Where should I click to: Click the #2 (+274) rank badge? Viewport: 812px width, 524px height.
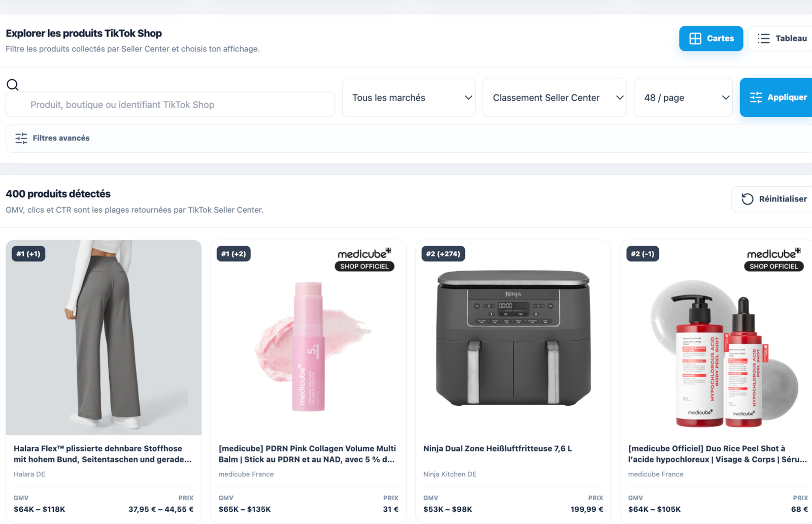pos(443,254)
